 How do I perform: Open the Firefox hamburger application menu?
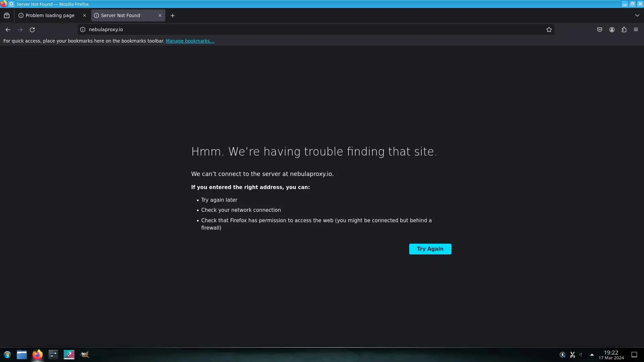(636, 30)
